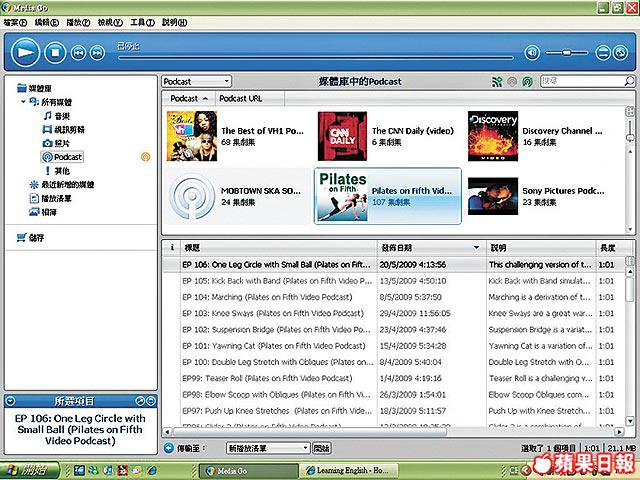640x480 pixels.
Task: Sort episodes by 長度 length column
Action: coord(608,248)
